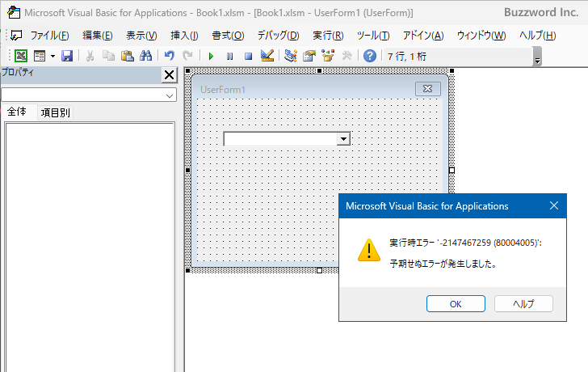The width and height of the screenshot is (588, 372).
Task: Expand the properties object dropdown
Action: click(x=170, y=95)
